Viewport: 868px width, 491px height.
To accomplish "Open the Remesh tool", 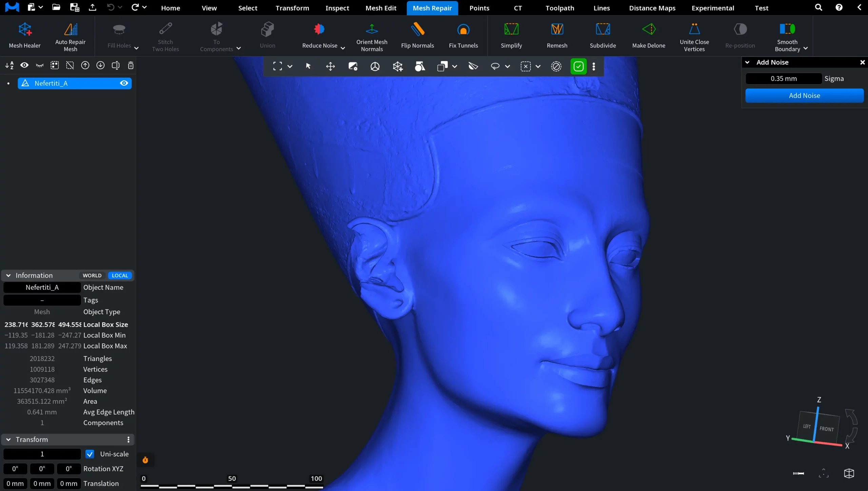I will tap(557, 35).
